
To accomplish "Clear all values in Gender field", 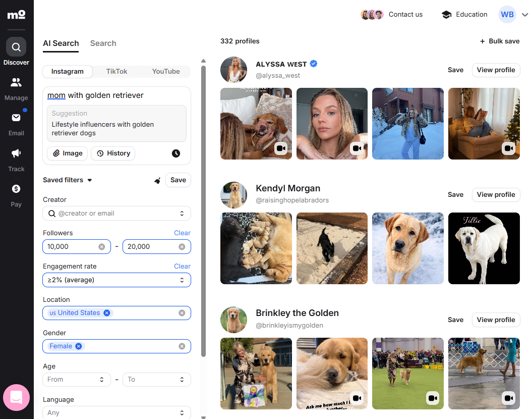I will click(182, 346).
